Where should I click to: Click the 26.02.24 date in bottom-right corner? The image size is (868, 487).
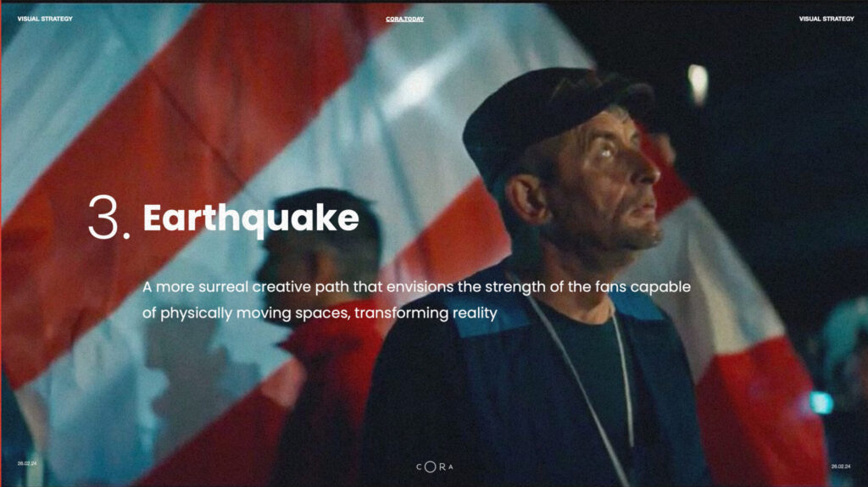click(x=841, y=467)
